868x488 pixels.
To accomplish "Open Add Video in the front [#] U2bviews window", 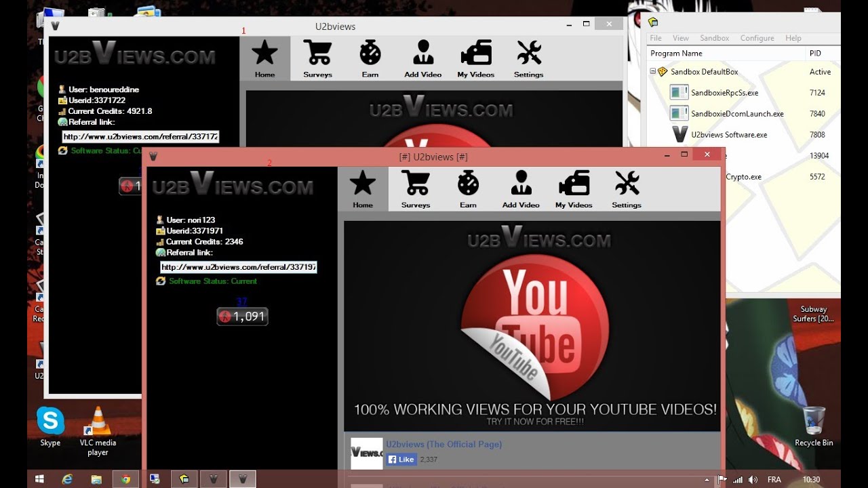I will tap(521, 189).
